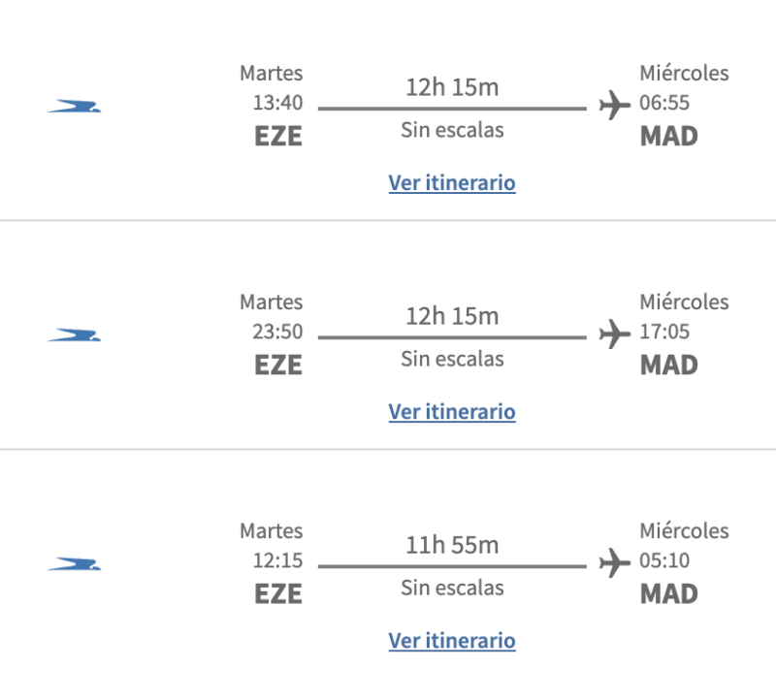Viewport: 776px width, 700px height.
Task: Click Sin escalas on the 23:50 flight
Action: [x=452, y=359]
